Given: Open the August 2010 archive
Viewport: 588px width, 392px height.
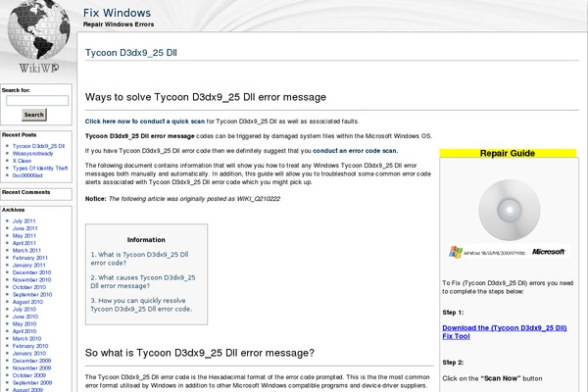Looking at the screenshot, I should (27, 302).
